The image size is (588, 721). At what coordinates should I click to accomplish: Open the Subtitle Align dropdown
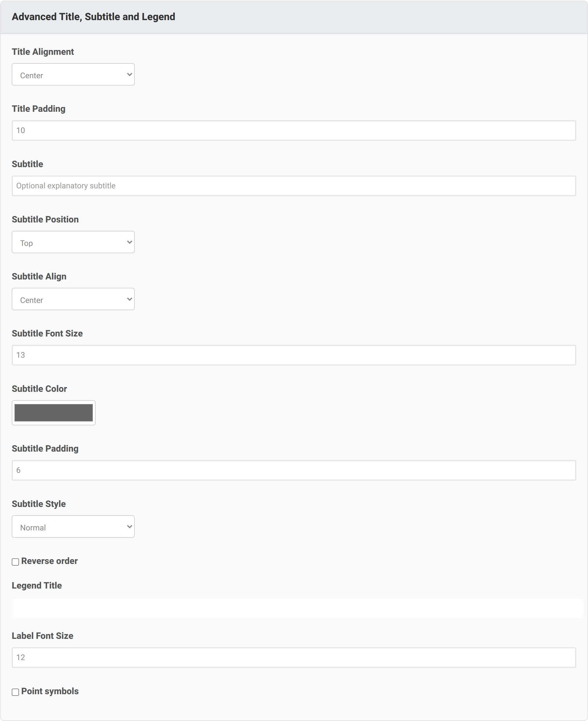pos(73,299)
